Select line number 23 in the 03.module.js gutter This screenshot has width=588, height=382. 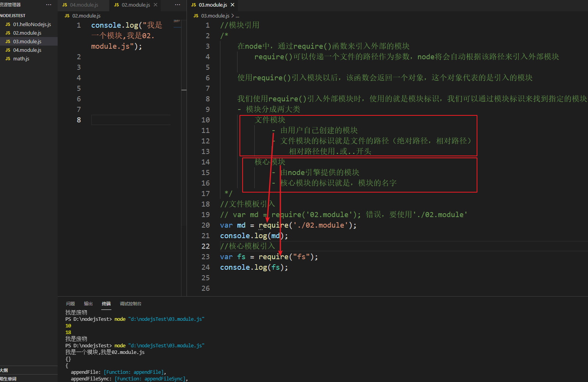click(x=206, y=257)
